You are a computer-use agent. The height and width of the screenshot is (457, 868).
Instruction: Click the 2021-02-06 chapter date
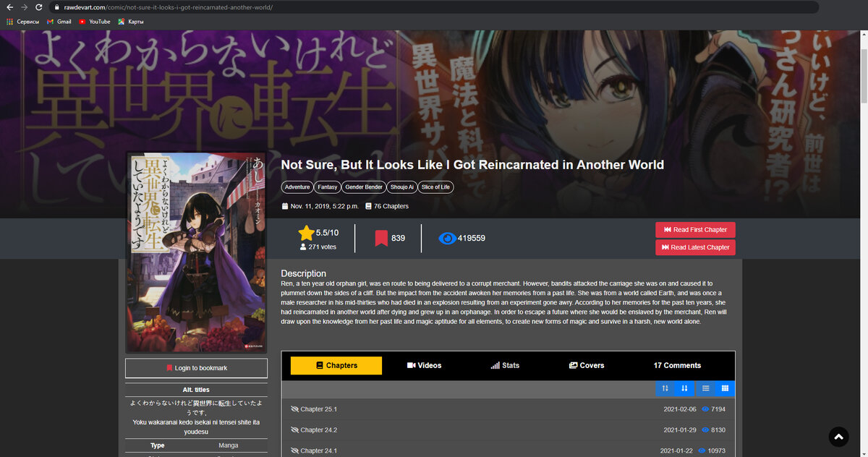pos(680,409)
